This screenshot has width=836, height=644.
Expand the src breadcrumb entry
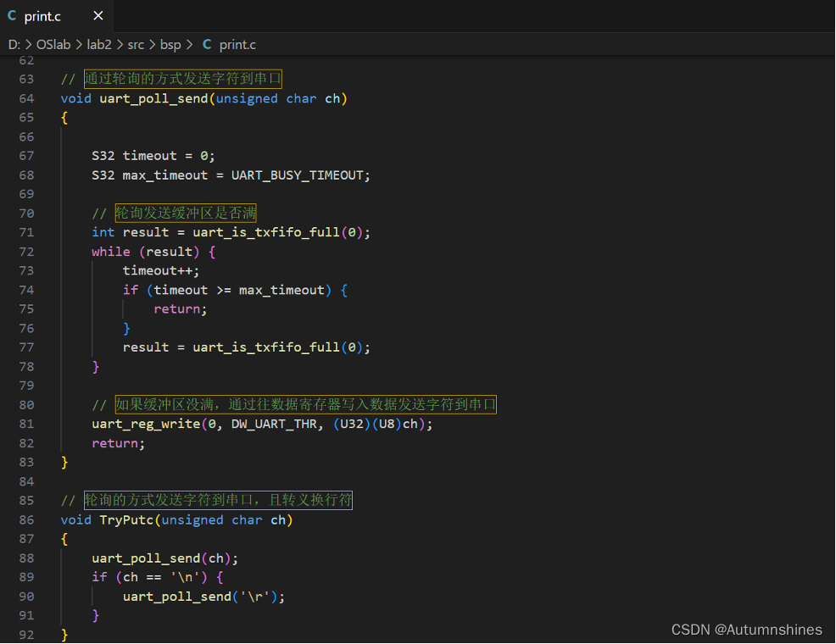tap(136, 44)
